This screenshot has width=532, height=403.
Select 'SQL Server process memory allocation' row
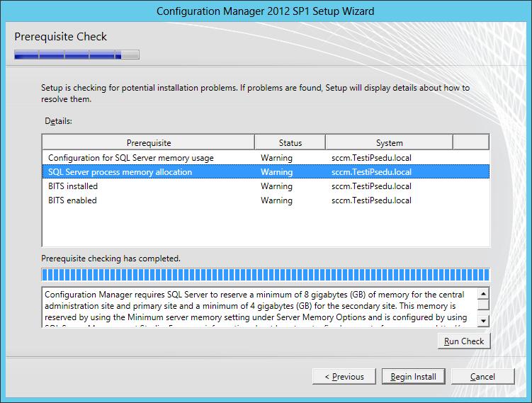tap(266, 172)
